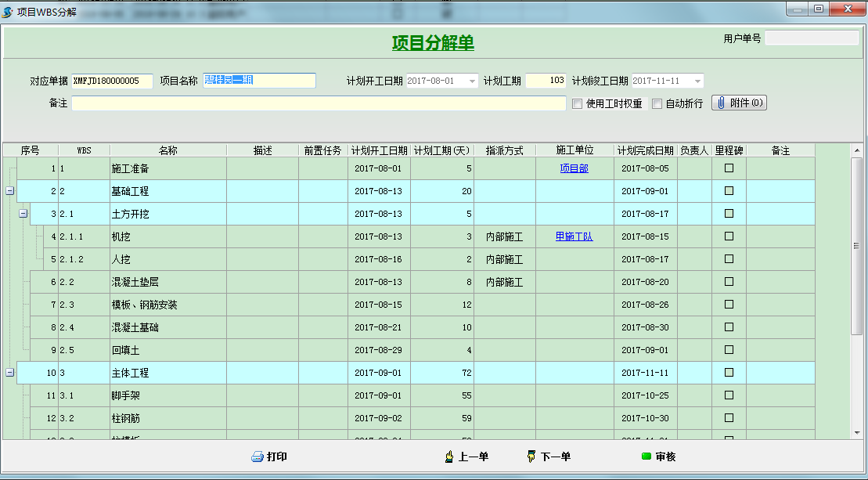Collapse the 基础工程 tree node

pos(9,191)
